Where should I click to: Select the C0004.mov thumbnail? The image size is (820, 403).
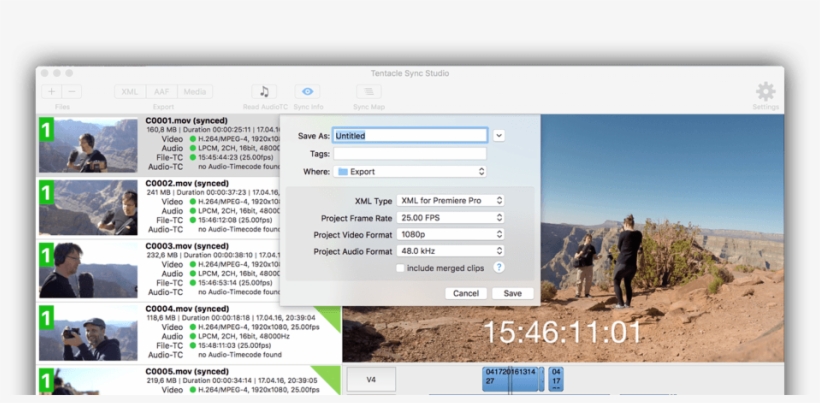(x=88, y=332)
